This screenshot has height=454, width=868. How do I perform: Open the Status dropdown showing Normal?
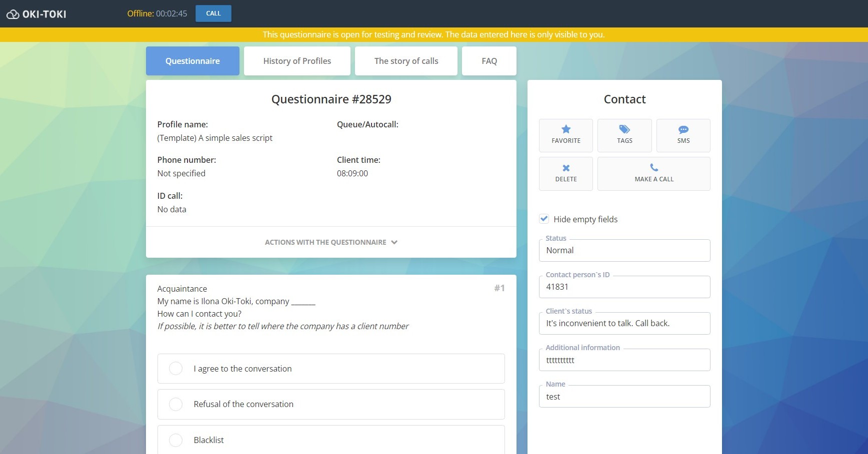(624, 251)
